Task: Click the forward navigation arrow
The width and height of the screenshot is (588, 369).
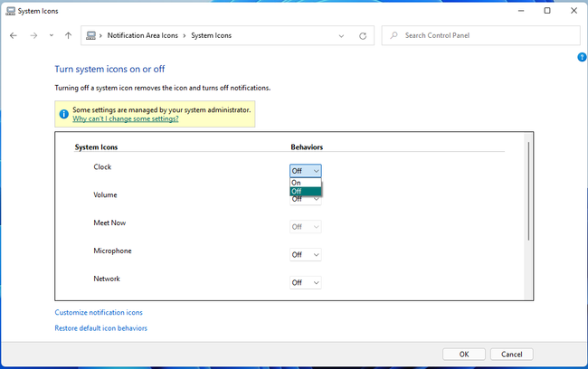Action: click(x=33, y=35)
